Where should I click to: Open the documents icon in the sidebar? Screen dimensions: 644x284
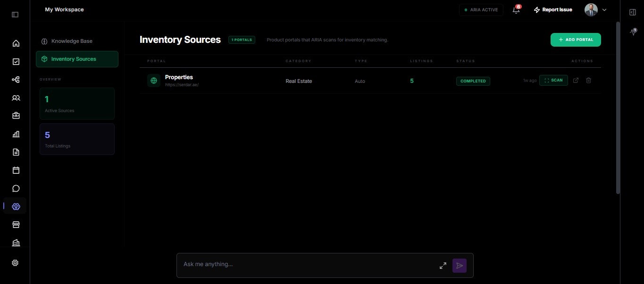(16, 152)
